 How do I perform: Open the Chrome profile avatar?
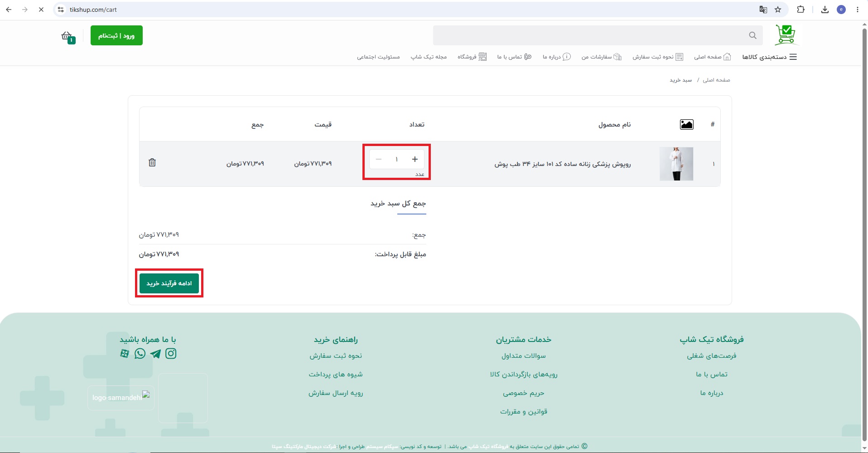tap(841, 10)
